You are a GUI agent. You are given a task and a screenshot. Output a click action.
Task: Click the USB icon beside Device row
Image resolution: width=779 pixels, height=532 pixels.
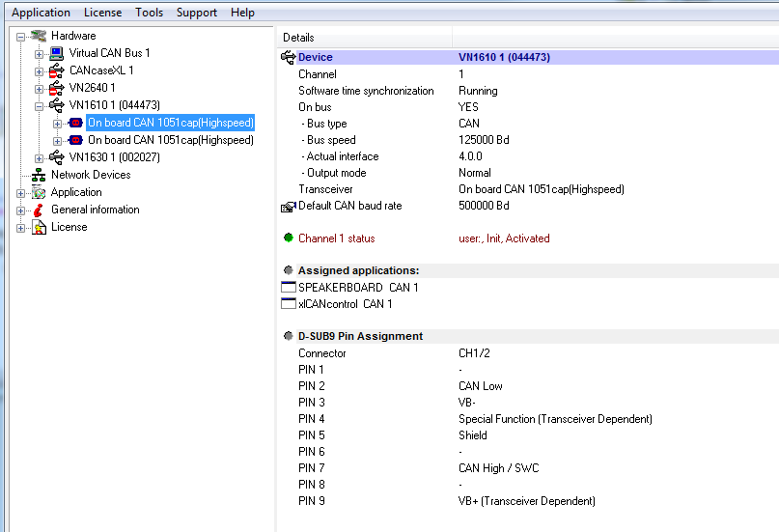tap(289, 57)
